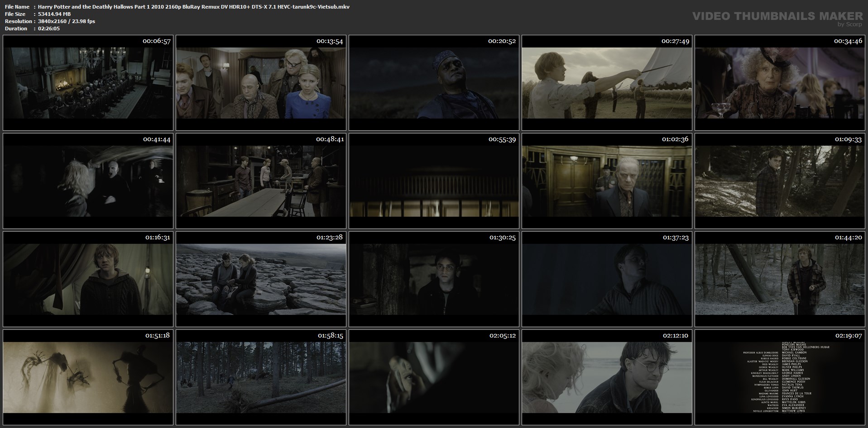
Task: Open the thumbnail at 00:13:54
Action: click(x=261, y=83)
